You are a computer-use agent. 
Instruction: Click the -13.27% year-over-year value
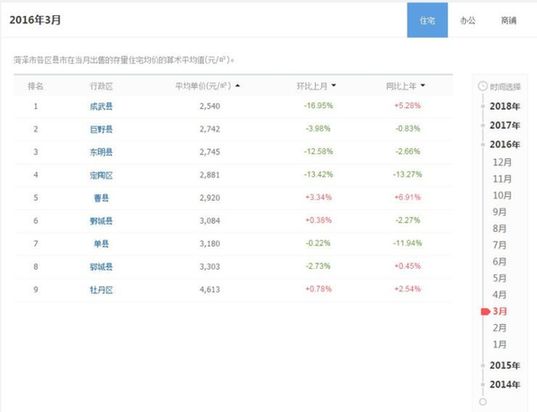pyautogui.click(x=407, y=174)
